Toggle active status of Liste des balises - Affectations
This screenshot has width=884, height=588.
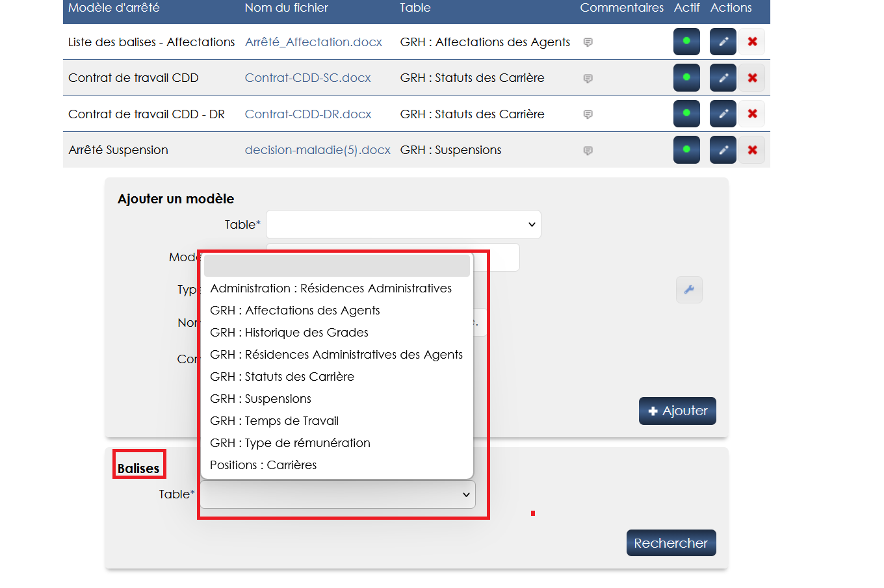coord(686,42)
